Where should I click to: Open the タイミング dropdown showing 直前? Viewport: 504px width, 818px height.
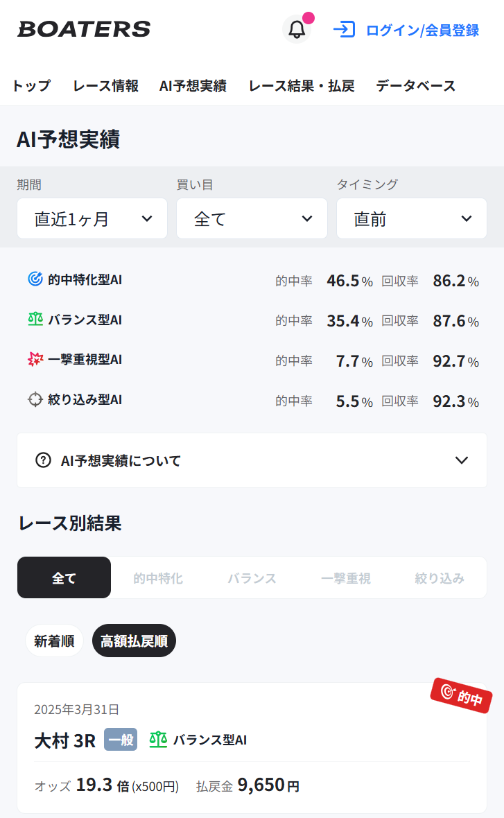click(412, 219)
